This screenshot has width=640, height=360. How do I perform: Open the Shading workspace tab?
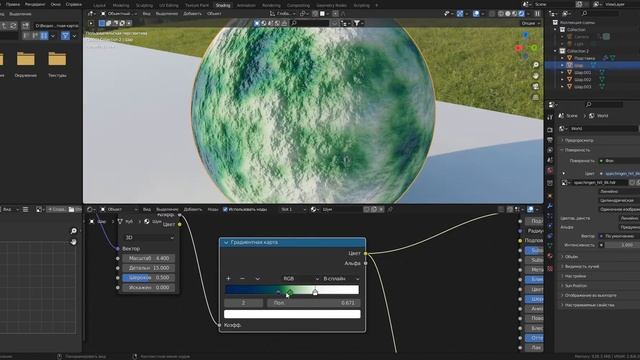click(223, 5)
